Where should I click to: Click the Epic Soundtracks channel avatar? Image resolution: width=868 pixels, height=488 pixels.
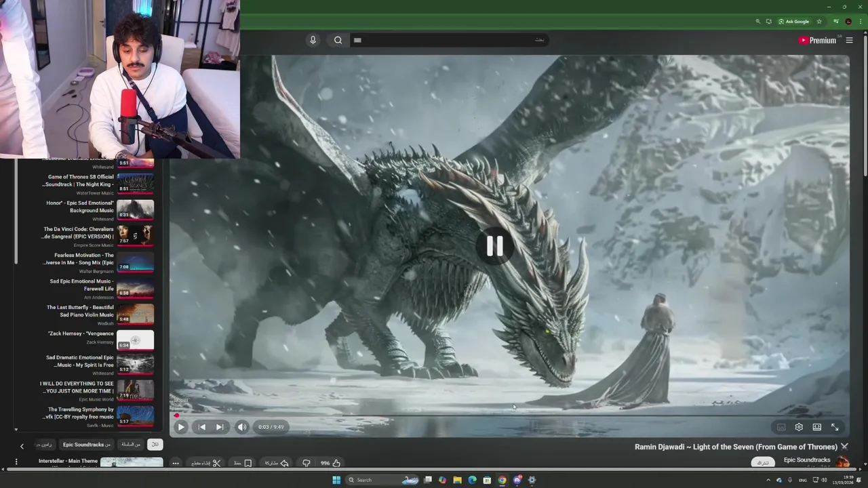coord(842,462)
